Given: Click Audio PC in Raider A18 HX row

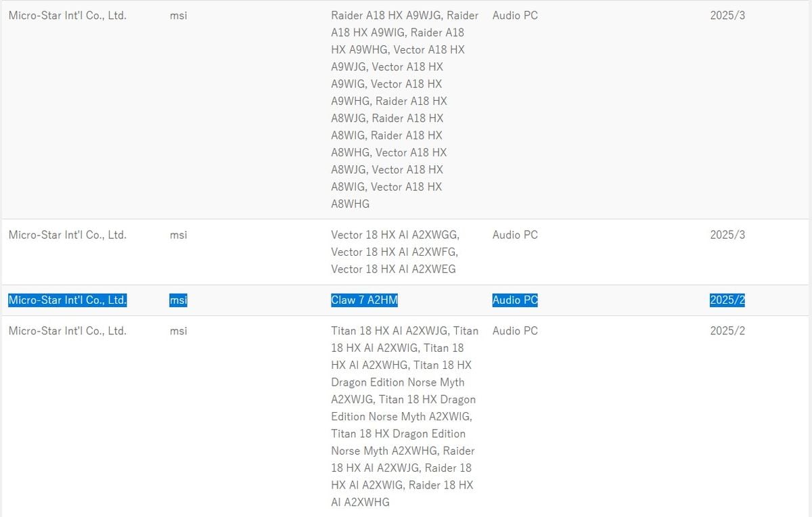Looking at the screenshot, I should tap(515, 15).
